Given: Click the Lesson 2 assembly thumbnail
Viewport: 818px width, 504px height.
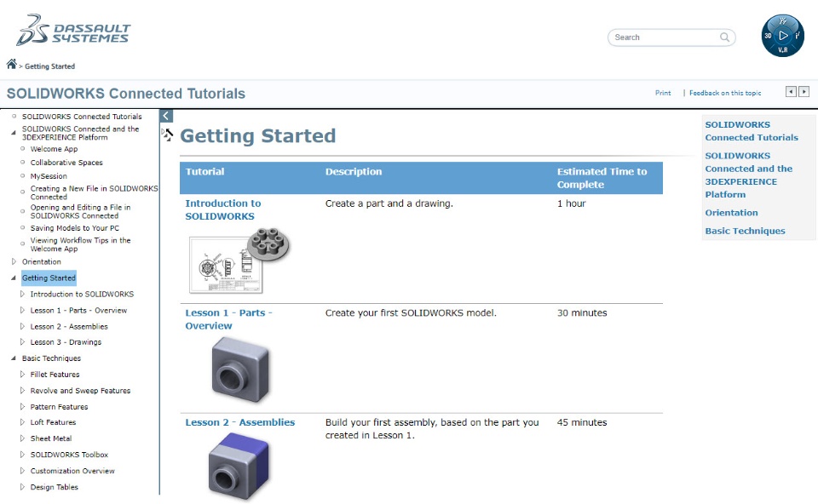Looking at the screenshot, I should click(x=239, y=466).
